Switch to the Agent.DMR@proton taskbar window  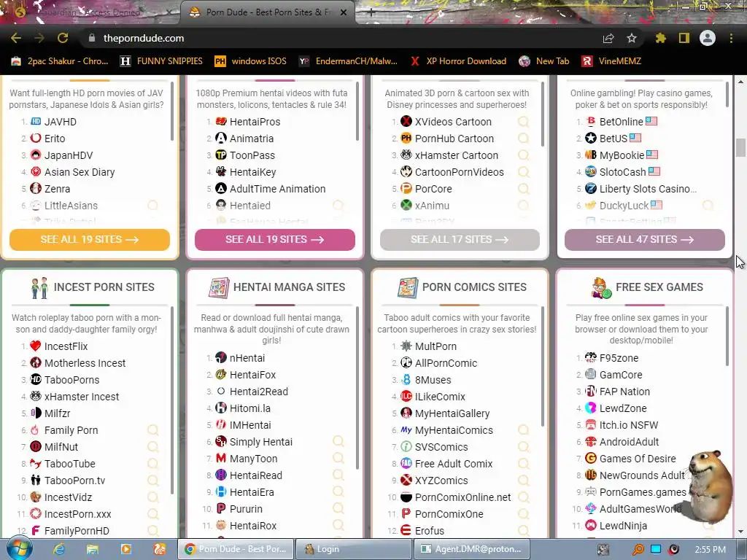pyautogui.click(x=471, y=549)
